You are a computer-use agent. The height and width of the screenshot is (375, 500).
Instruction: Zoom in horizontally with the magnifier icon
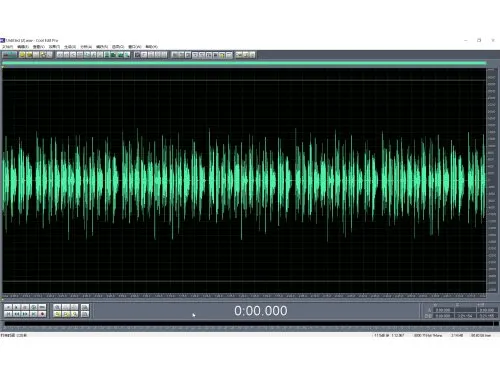click(x=57, y=307)
